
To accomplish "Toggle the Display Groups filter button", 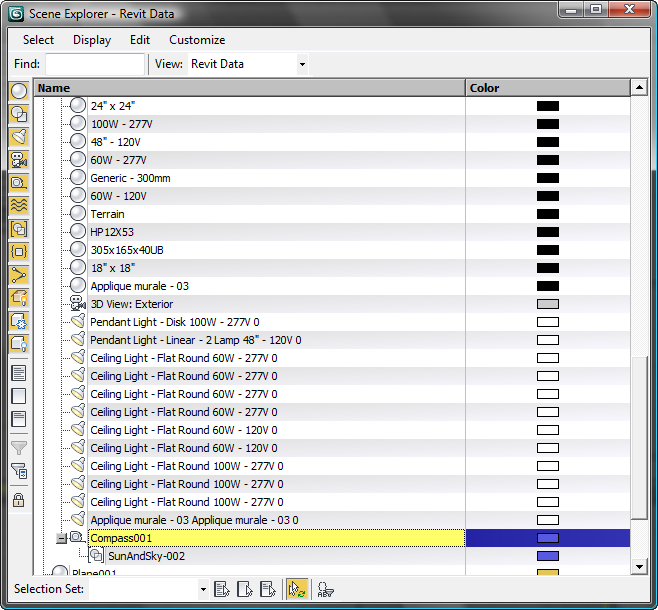I will click(19, 229).
